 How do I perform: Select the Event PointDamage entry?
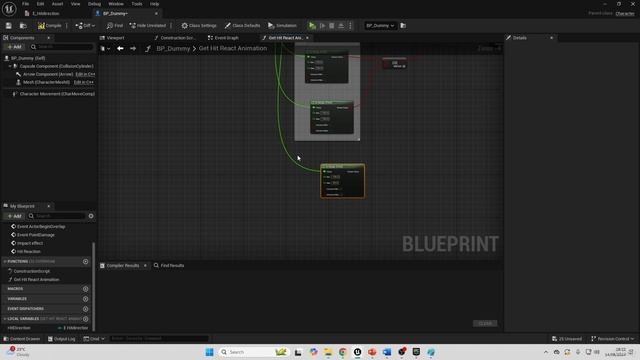36,235
